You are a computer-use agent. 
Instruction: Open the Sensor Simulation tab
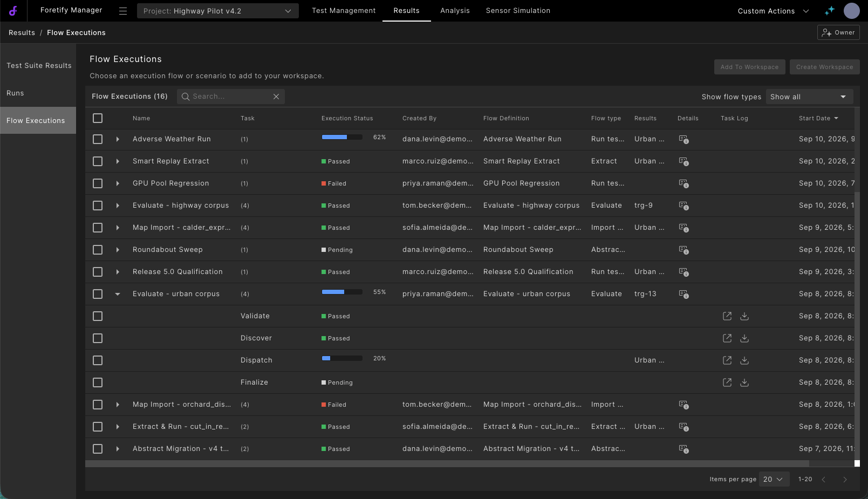pos(518,11)
